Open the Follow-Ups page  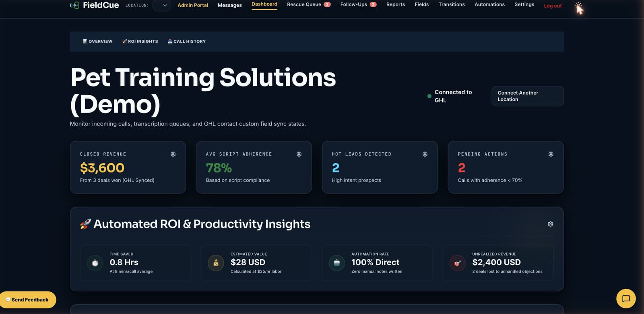click(x=354, y=4)
